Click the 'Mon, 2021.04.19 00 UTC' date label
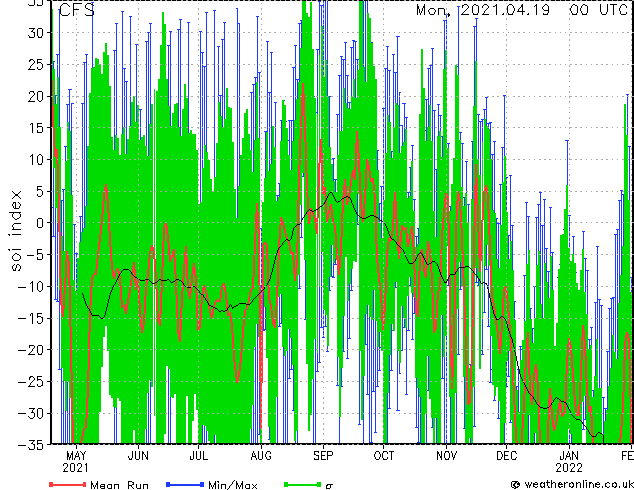Viewport: 634px width, 490px height. (x=522, y=10)
